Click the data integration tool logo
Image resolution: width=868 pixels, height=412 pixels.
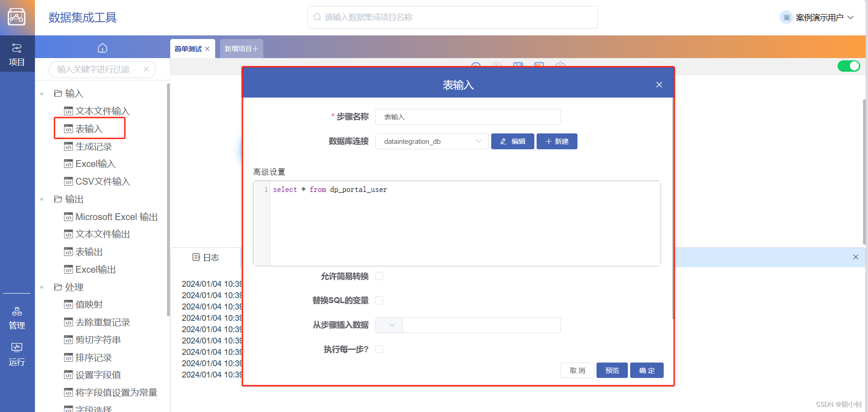point(17,17)
